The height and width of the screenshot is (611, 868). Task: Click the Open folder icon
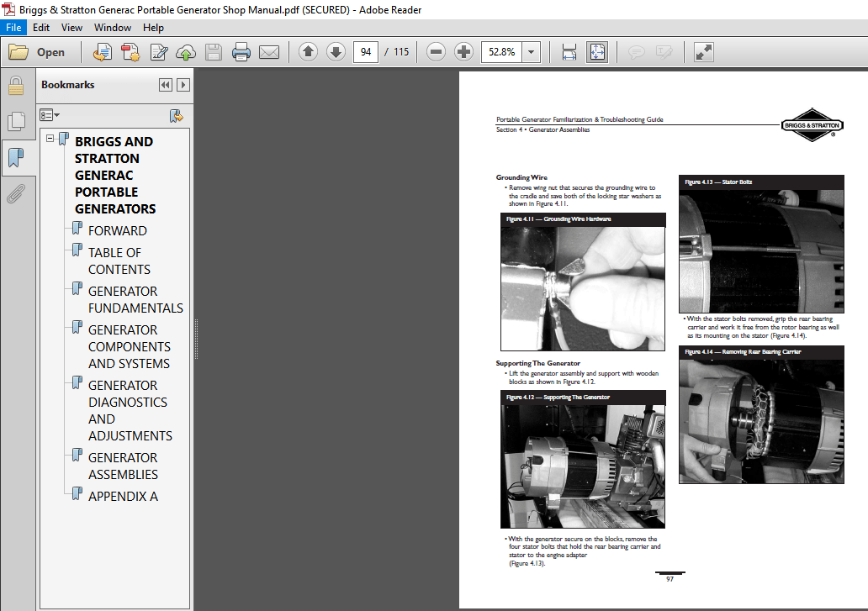[19, 52]
